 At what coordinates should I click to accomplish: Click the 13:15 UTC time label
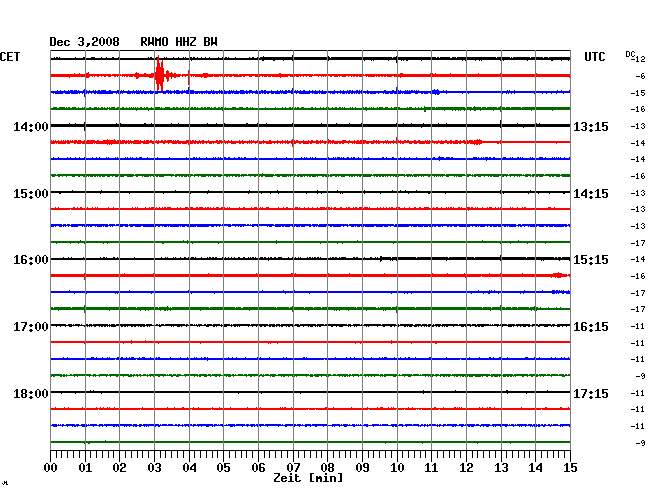(x=591, y=126)
